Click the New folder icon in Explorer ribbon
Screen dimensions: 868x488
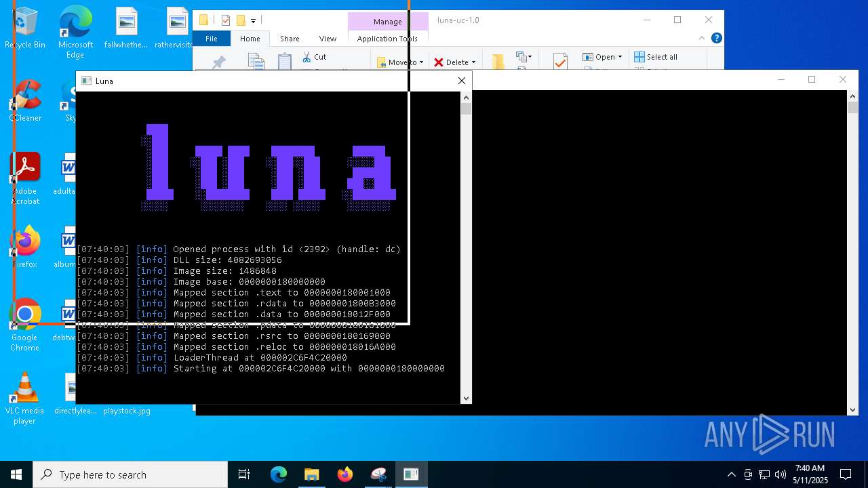(498, 62)
